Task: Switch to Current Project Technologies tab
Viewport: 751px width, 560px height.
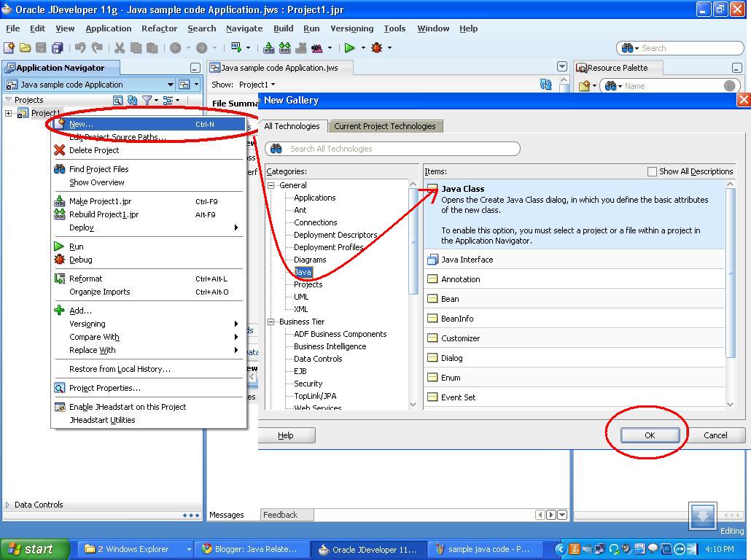Action: pyautogui.click(x=385, y=126)
